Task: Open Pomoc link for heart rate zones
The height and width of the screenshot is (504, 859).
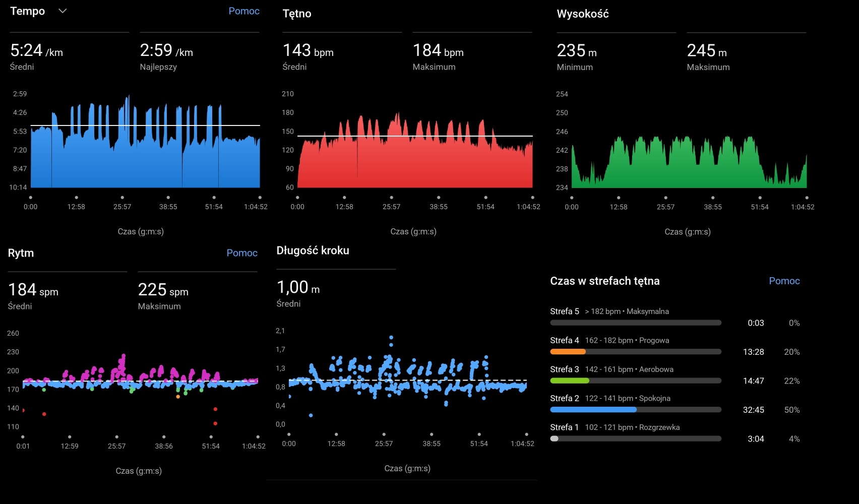Action: coord(784,281)
